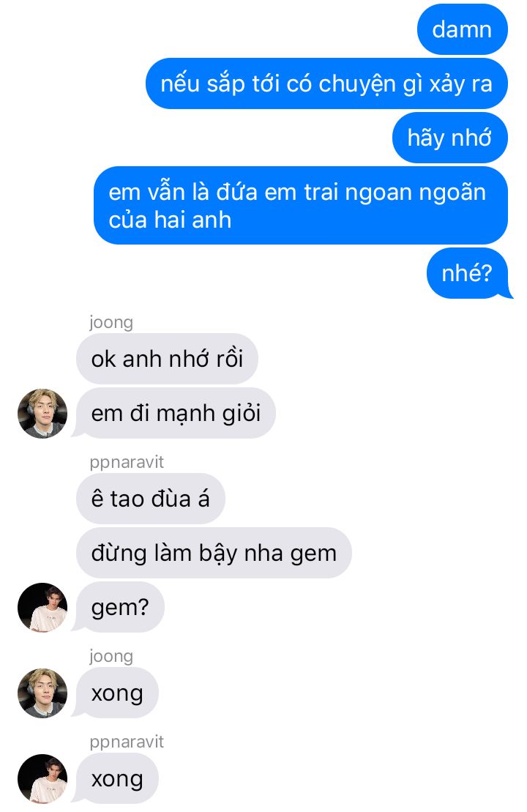Tap the "ê tao đùa á" message bubble

click(x=150, y=499)
